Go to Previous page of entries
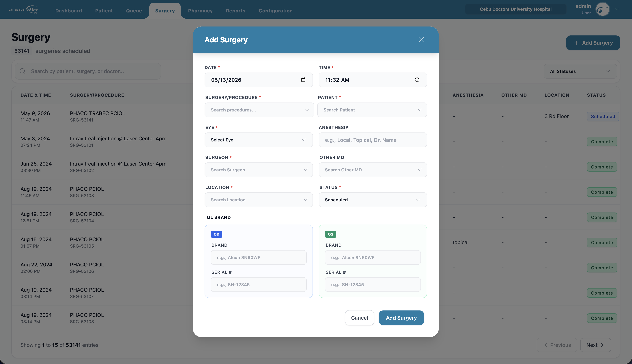632x364 pixels. [x=557, y=345]
